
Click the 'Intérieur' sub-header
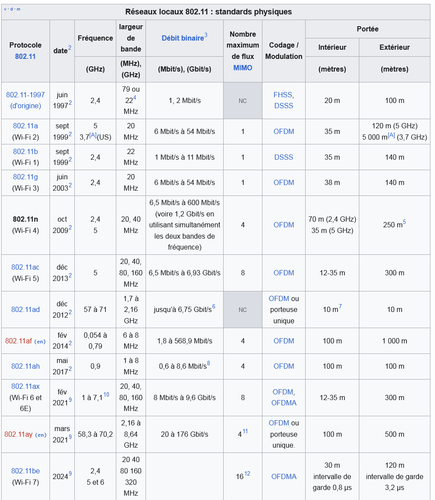(332, 47)
